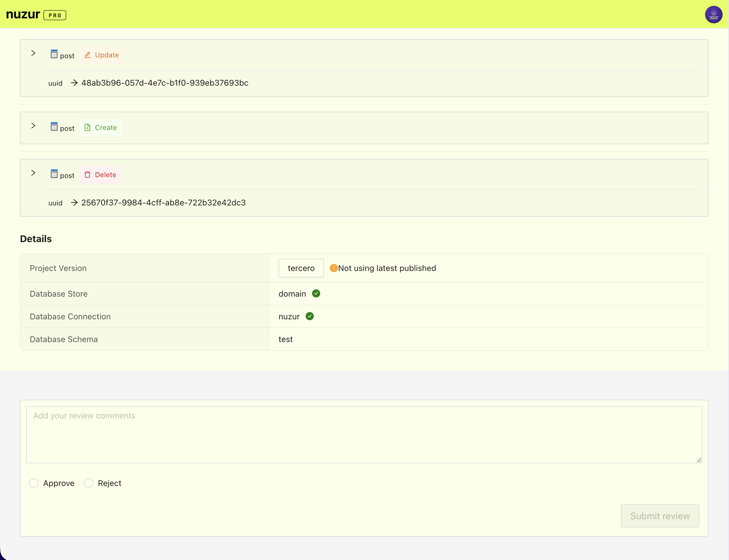Click green checkmark next to domain
Viewport: 729px width, 560px height.
[x=316, y=294]
